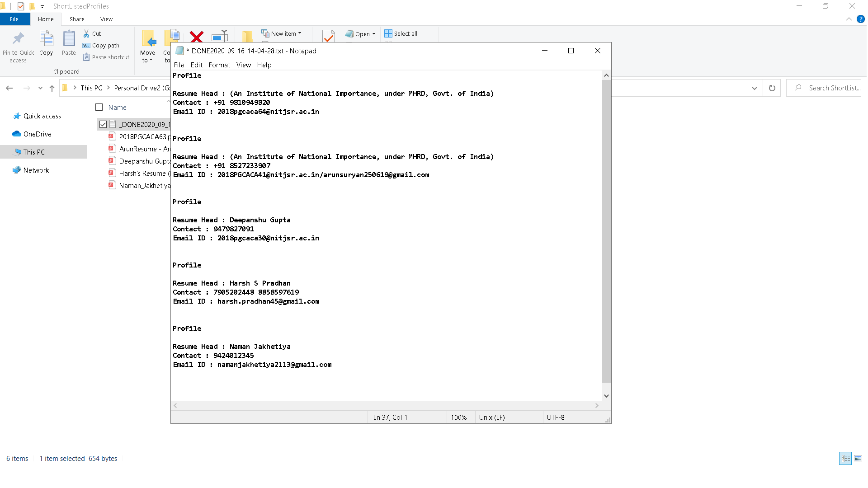
Task: Click the Cut scissors icon
Action: pyautogui.click(x=86, y=33)
